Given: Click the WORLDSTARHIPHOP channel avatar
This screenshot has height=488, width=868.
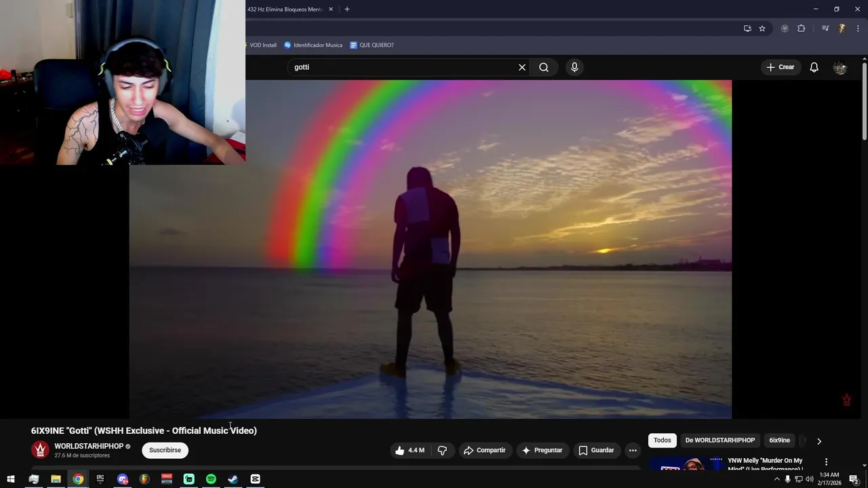Looking at the screenshot, I should [41, 450].
